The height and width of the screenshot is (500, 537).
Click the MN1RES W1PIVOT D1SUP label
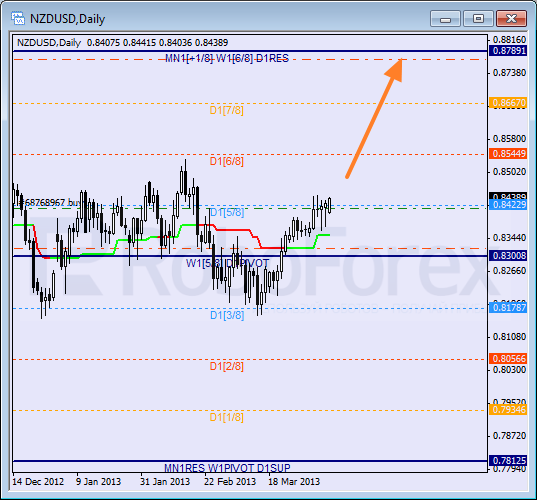click(x=227, y=468)
